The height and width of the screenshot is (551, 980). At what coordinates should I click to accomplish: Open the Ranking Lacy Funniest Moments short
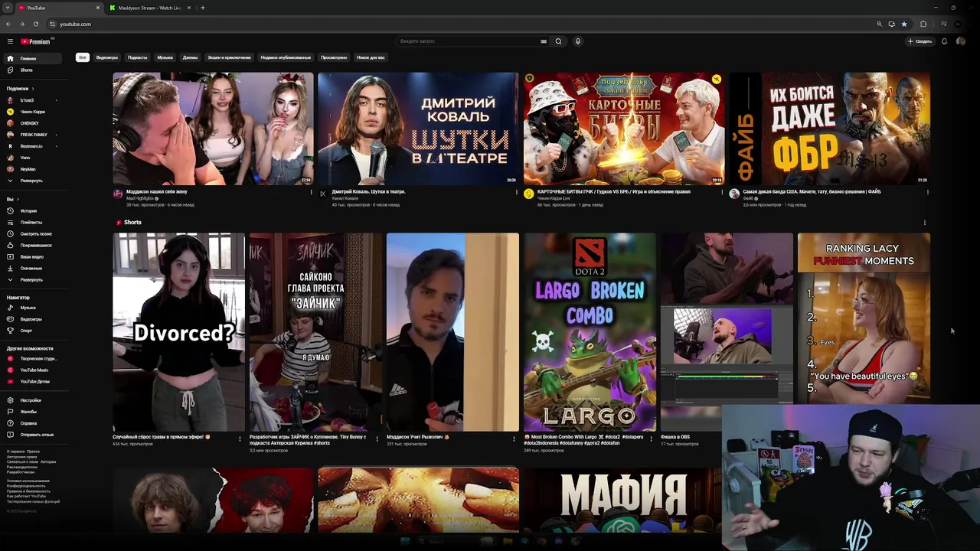click(864, 318)
